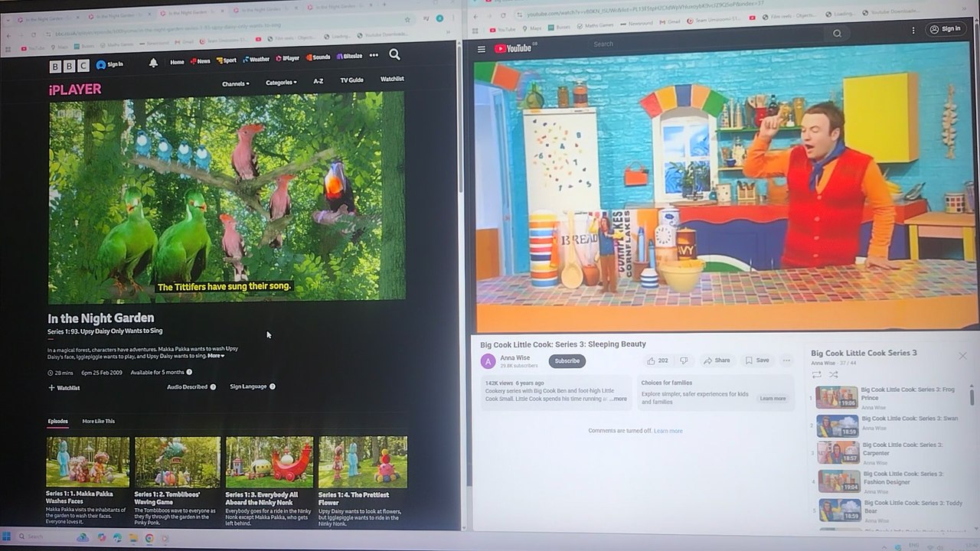This screenshot has height=551, width=980.
Task: Open BBC notifications bell
Action: pos(153,63)
